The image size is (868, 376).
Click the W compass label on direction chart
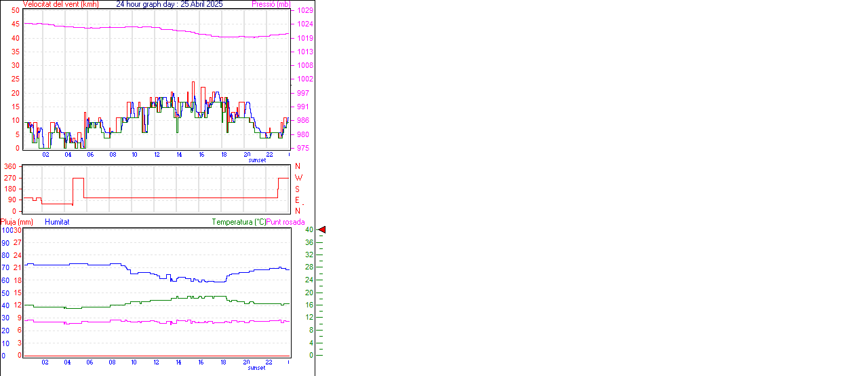coord(298,178)
